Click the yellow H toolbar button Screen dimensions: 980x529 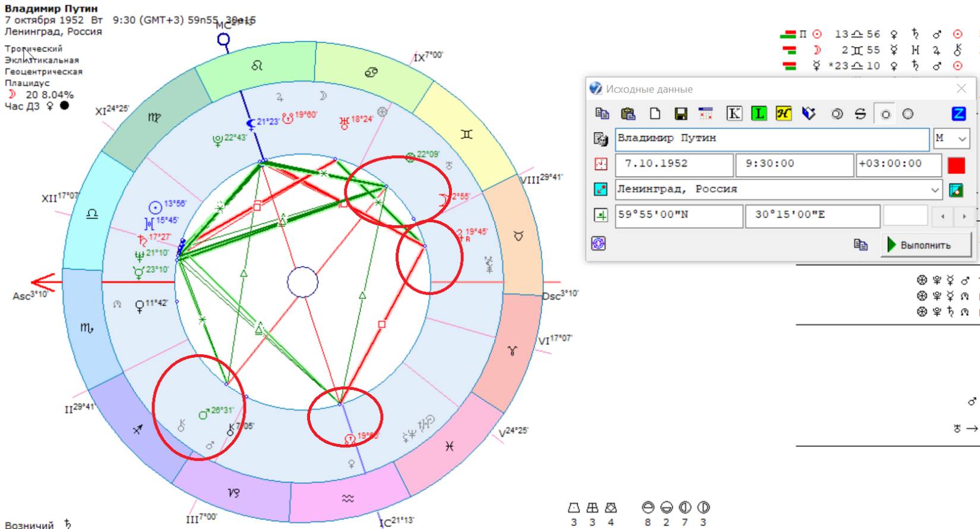tap(783, 114)
